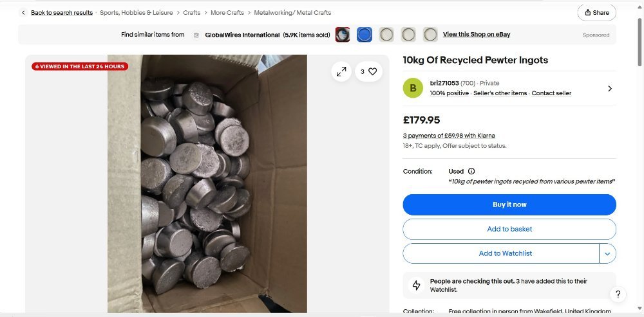The image size is (644, 317).
Task: Open Seller's other items link
Action: [x=500, y=93]
